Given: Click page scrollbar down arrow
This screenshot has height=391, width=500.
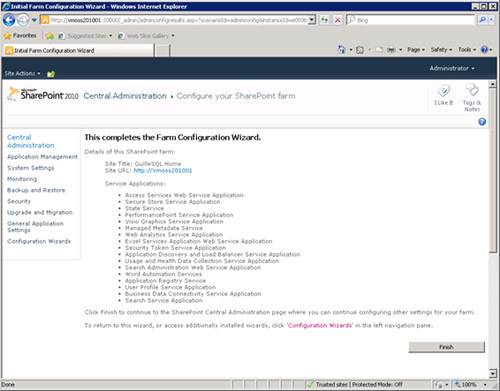Looking at the screenshot, I should (x=493, y=374).
